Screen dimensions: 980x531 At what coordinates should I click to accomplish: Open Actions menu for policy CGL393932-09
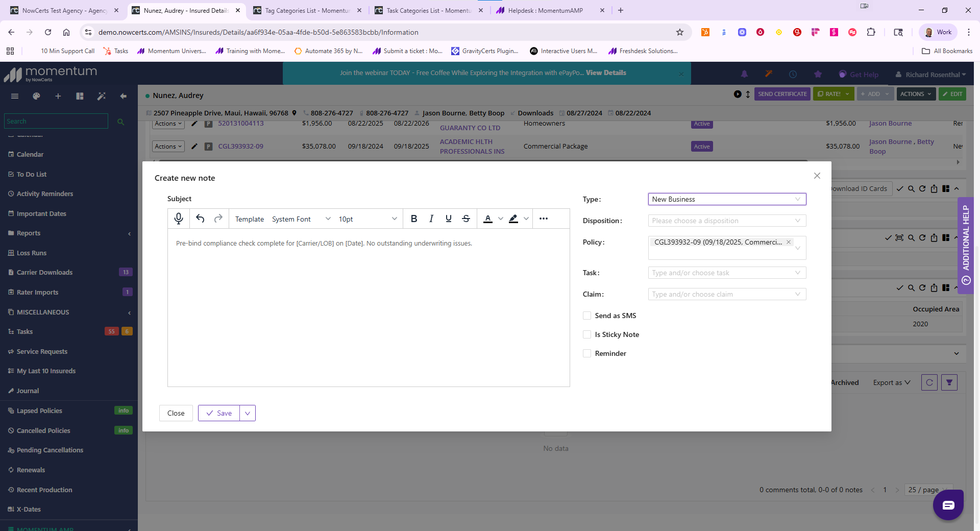tap(168, 147)
